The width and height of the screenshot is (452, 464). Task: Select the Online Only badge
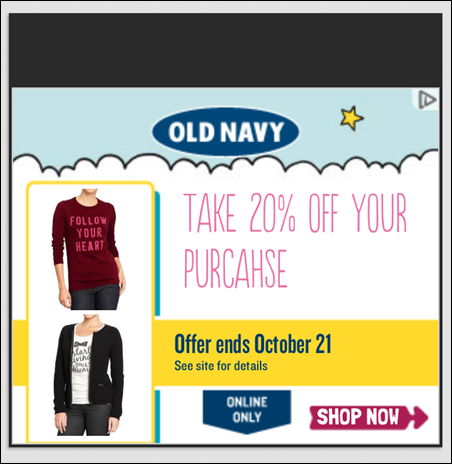tap(247, 411)
